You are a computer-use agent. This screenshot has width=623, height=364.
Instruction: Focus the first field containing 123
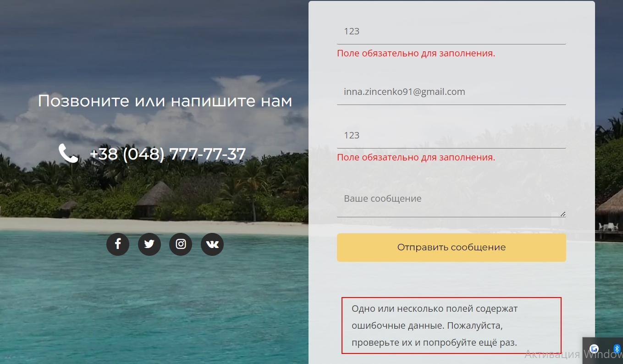[452, 32]
